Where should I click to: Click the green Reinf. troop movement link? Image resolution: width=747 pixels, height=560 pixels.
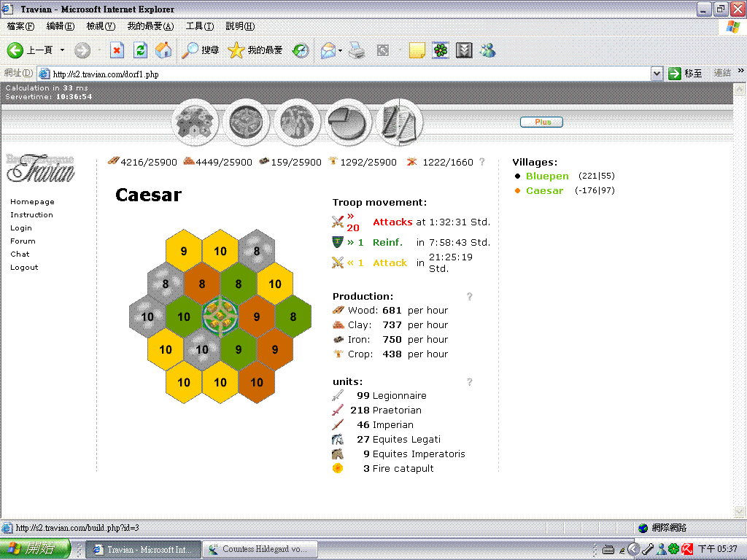(x=387, y=242)
